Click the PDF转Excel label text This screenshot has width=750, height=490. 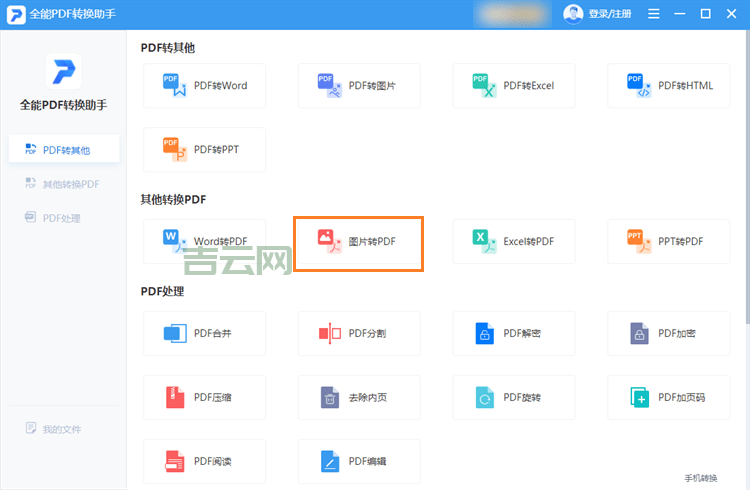pyautogui.click(x=529, y=86)
